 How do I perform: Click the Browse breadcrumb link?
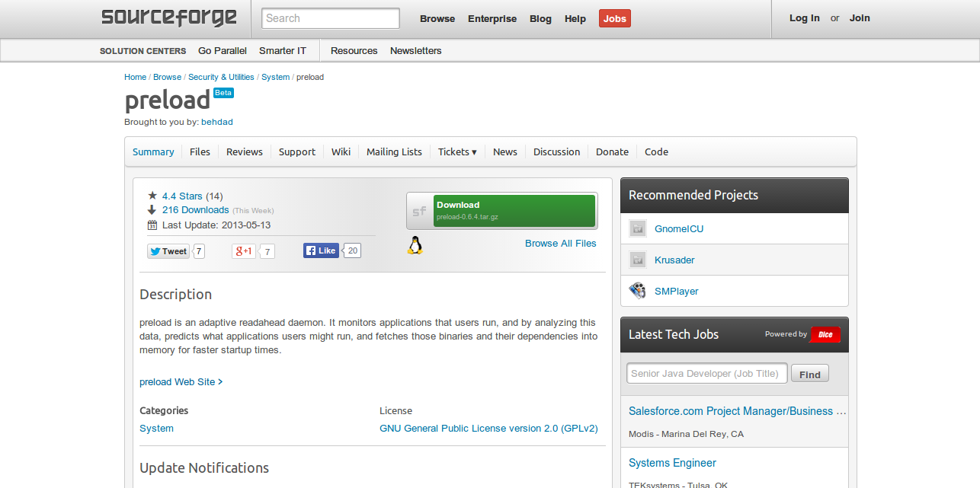tap(167, 77)
